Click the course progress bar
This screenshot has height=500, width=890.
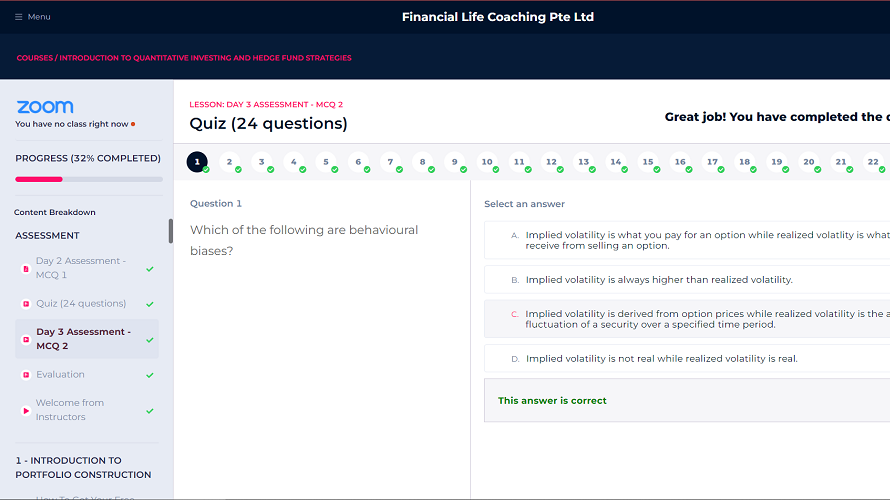click(88, 179)
